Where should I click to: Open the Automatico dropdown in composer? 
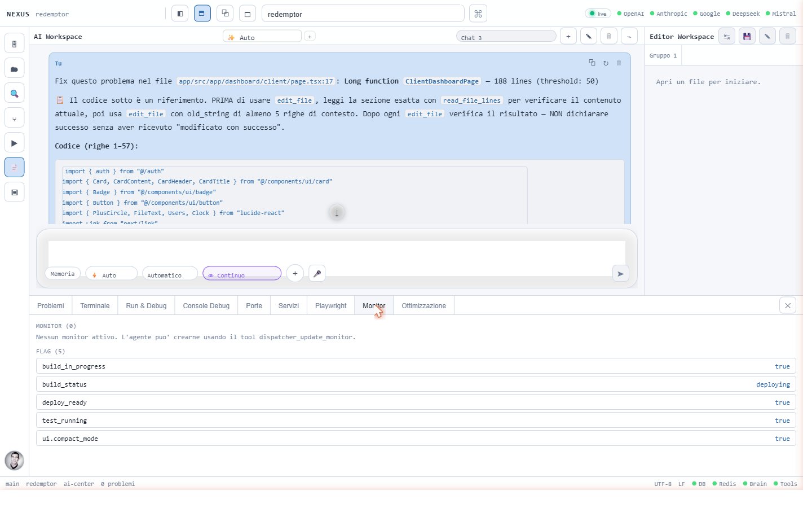click(x=170, y=273)
